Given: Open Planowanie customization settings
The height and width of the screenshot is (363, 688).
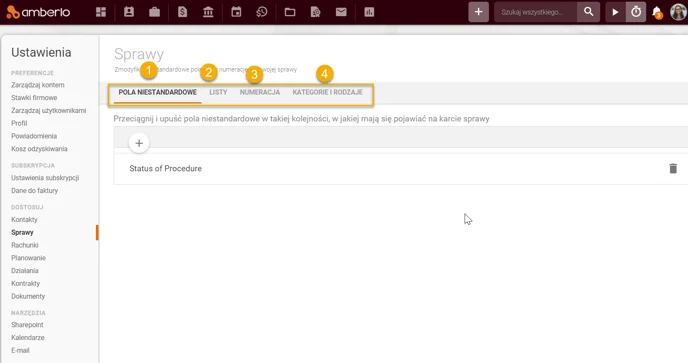Looking at the screenshot, I should coord(29,258).
